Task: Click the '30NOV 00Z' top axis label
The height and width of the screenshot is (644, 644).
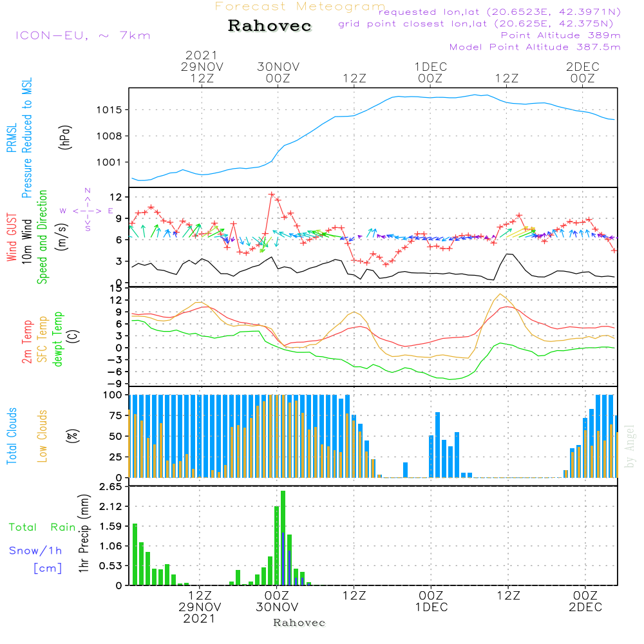Action: [x=278, y=72]
